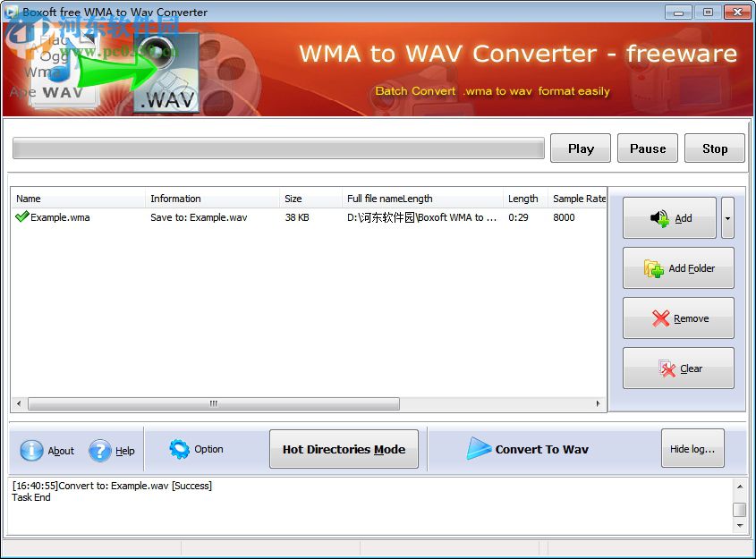
Task: Click the green checkmark beside Example.wma
Action: coord(21,216)
